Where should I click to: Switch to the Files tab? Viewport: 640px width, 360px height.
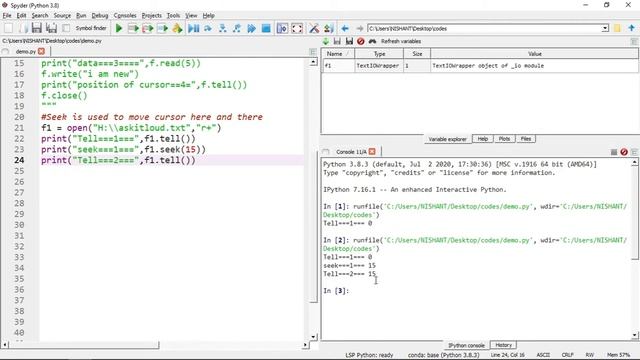(526, 139)
